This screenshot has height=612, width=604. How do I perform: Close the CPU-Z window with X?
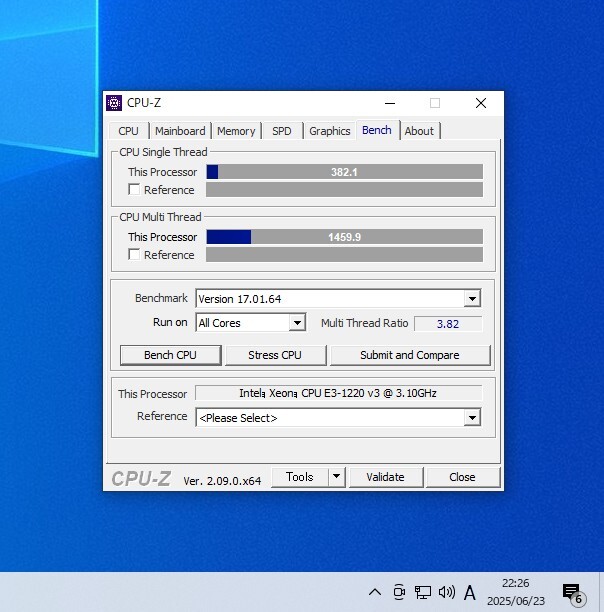[481, 103]
